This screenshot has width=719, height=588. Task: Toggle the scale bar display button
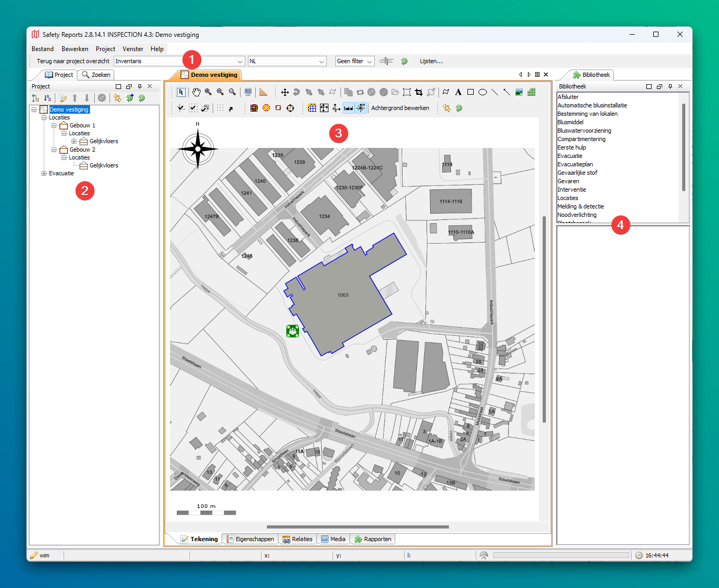pos(348,108)
